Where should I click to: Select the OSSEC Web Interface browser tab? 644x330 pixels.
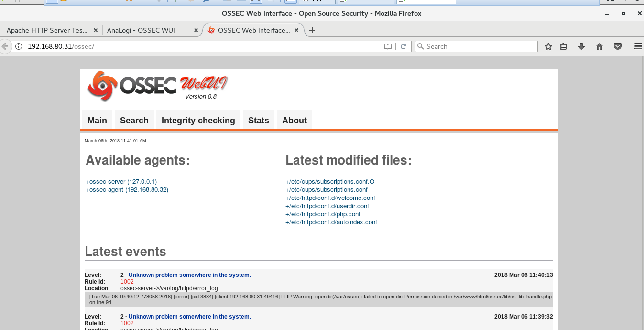click(x=253, y=30)
